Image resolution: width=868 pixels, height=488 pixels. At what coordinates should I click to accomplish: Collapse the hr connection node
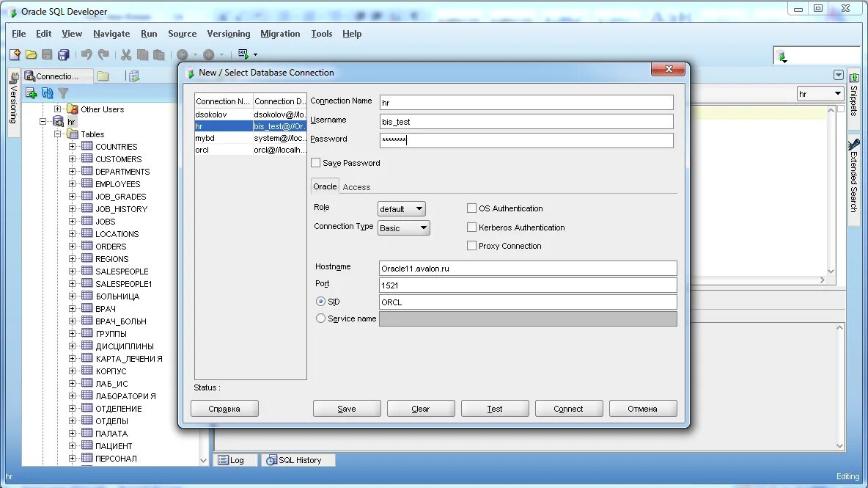43,121
